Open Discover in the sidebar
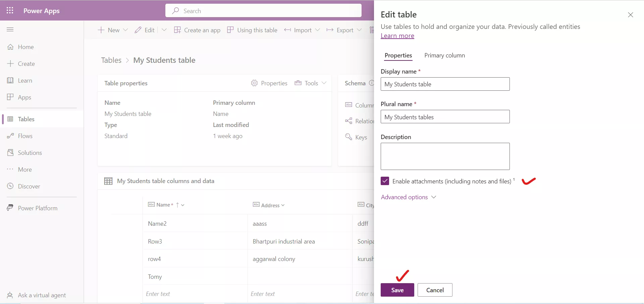Viewport: 644px width, 304px height. click(x=28, y=186)
